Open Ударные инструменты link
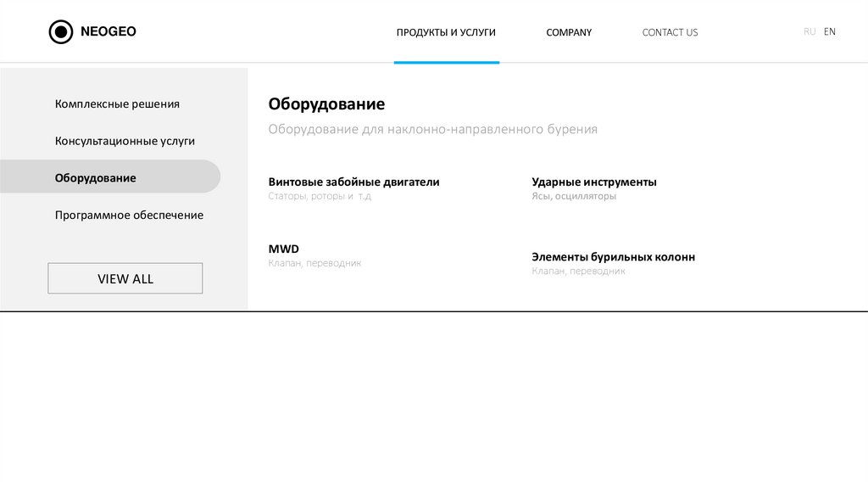 click(594, 182)
